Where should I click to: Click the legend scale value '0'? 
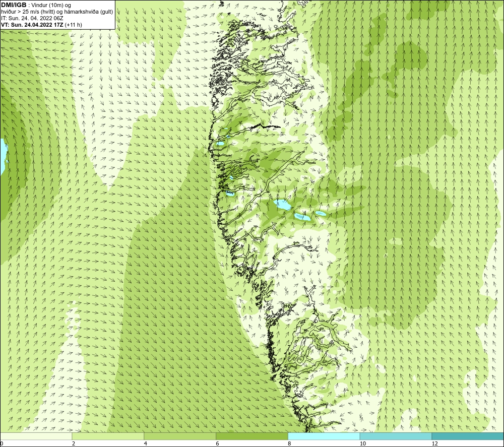[2, 443]
